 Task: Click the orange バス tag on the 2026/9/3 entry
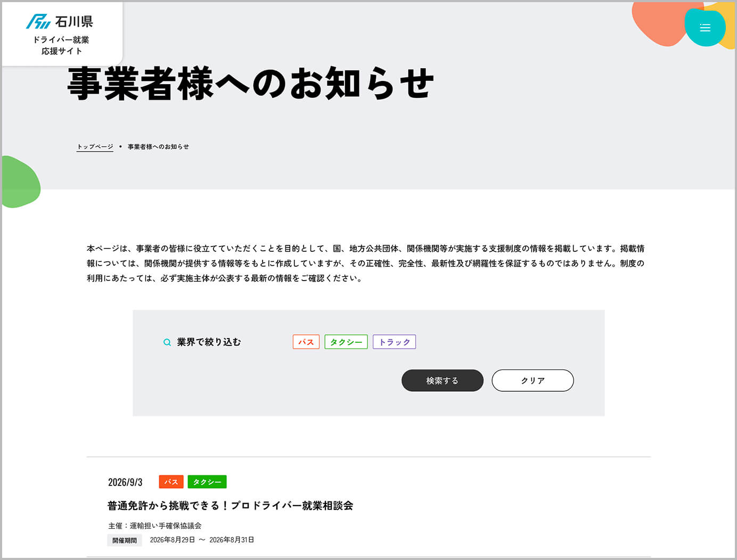(171, 482)
